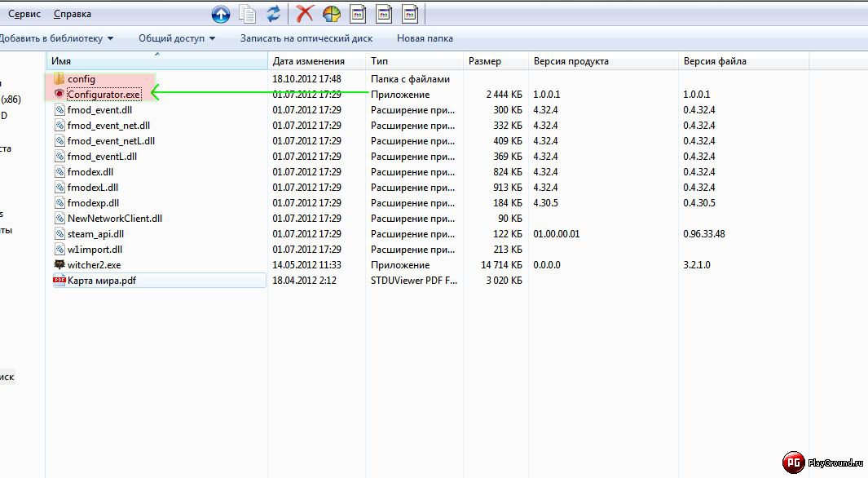The height and width of the screenshot is (478, 868).
Task: Sort by the Размер column header
Action: coord(496,61)
